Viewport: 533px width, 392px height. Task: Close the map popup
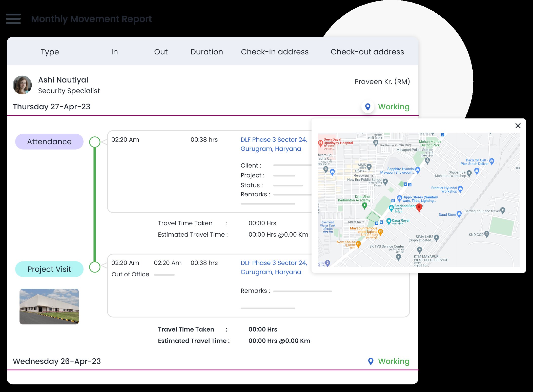[518, 126]
